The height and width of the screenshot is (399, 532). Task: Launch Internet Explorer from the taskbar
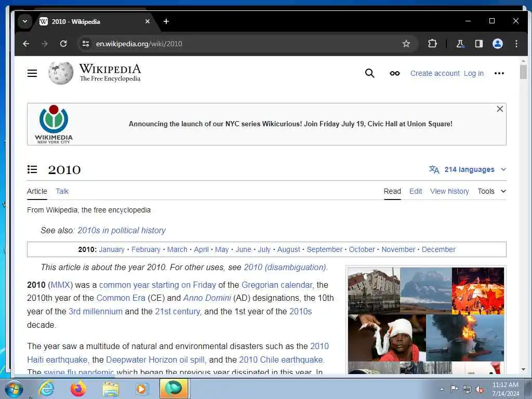click(x=46, y=389)
